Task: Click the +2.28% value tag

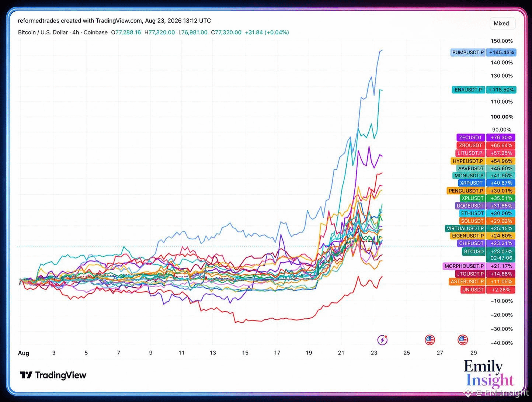Action: pos(501,290)
